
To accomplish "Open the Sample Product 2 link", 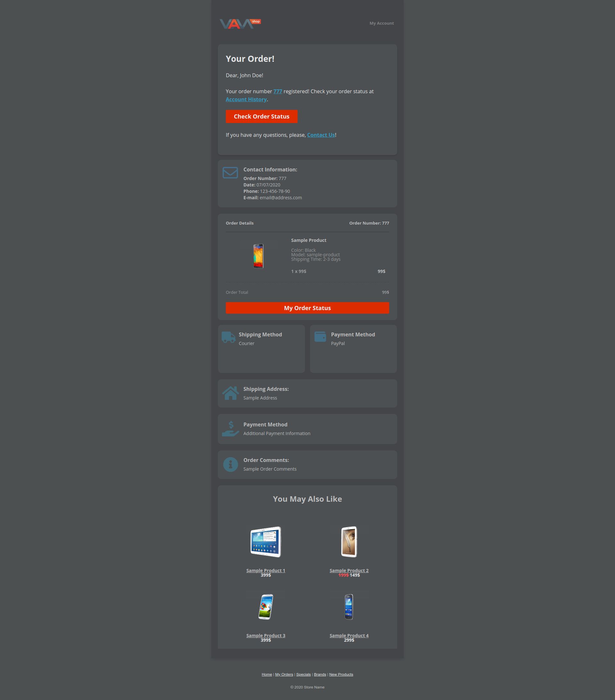I will pyautogui.click(x=349, y=570).
